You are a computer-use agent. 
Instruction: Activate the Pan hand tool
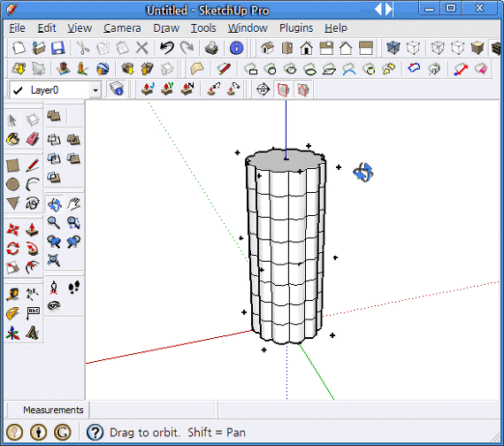73,204
